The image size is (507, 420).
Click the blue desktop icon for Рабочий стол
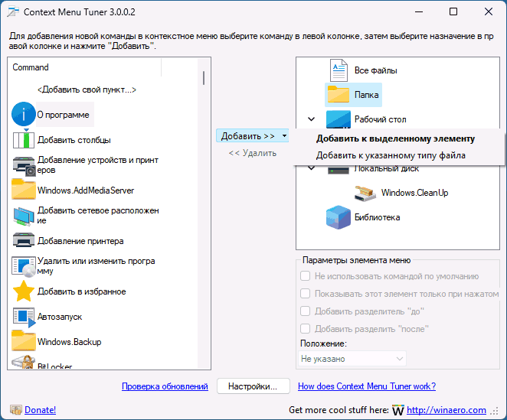(x=339, y=119)
